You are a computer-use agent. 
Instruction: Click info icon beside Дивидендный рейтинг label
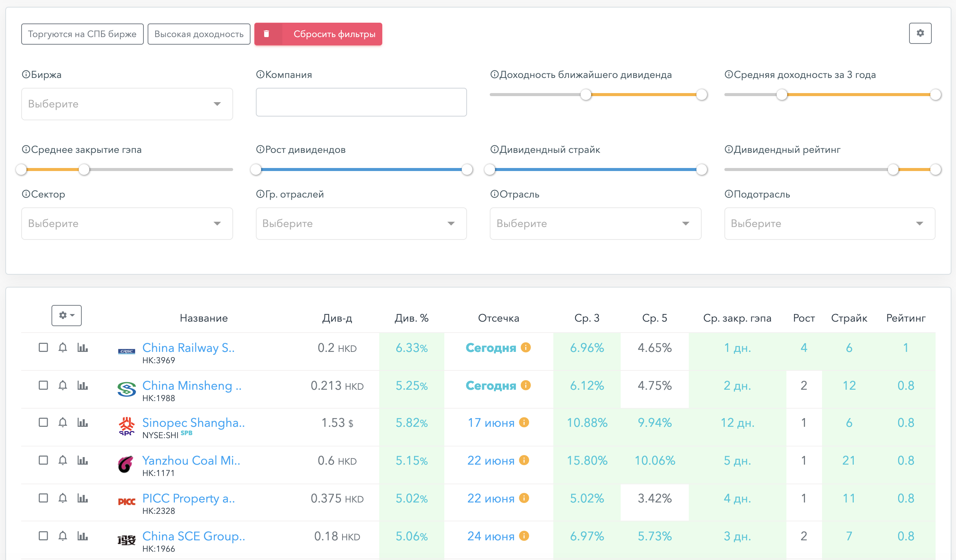pyautogui.click(x=729, y=149)
